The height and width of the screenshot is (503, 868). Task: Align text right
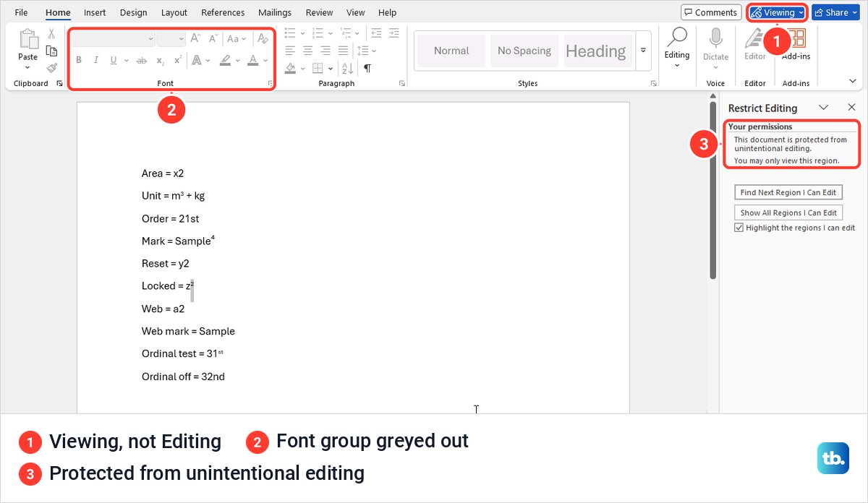point(325,51)
